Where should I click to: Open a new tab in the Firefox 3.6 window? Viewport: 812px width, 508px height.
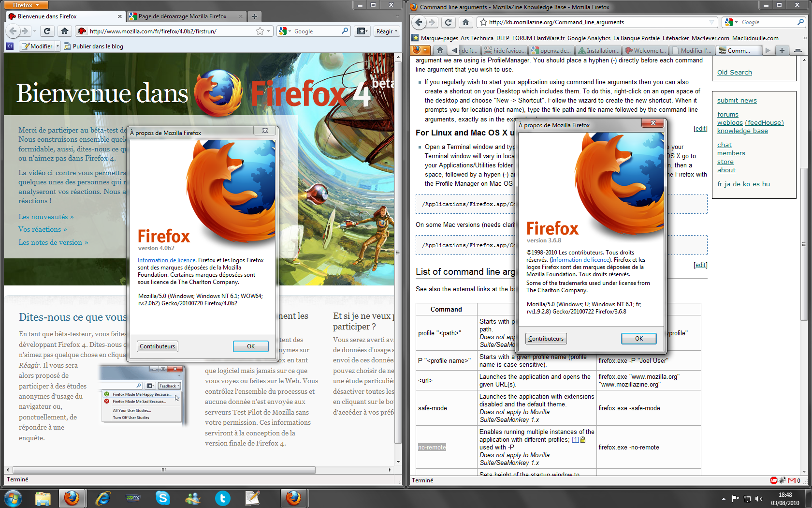[782, 50]
